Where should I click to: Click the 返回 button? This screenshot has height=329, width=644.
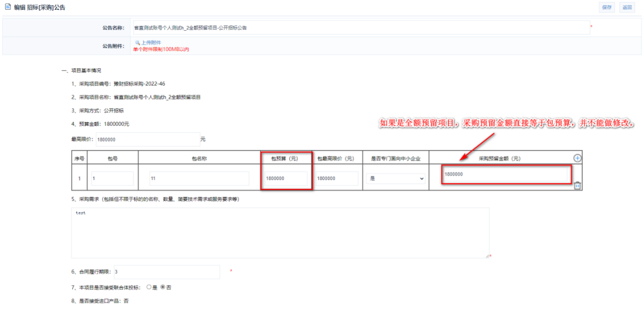pos(627,8)
